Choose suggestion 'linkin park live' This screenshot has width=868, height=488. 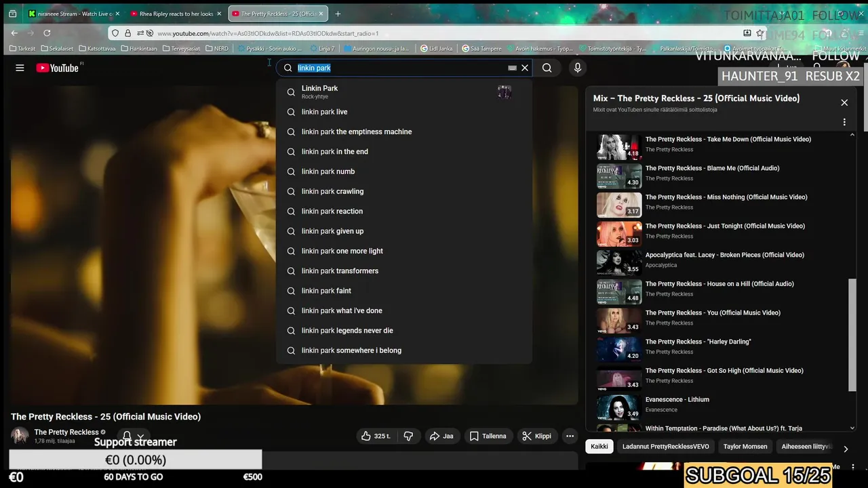pos(404,112)
